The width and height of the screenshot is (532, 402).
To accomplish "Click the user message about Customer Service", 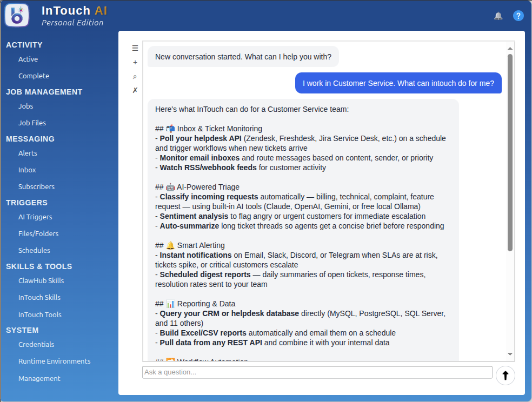I will pos(398,83).
